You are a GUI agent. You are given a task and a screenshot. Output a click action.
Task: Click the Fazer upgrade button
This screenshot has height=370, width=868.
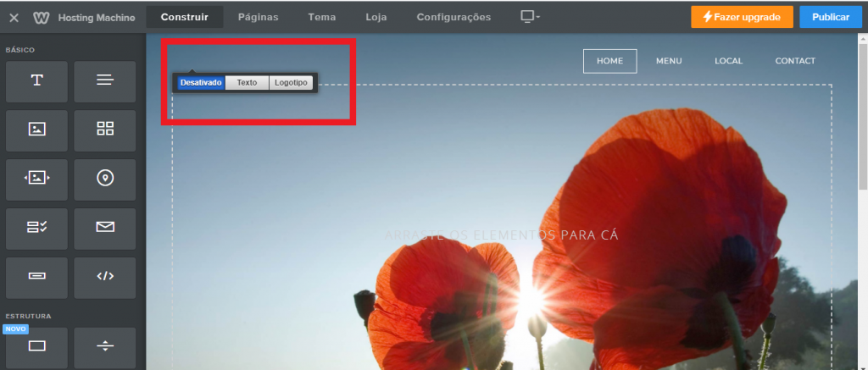(742, 17)
